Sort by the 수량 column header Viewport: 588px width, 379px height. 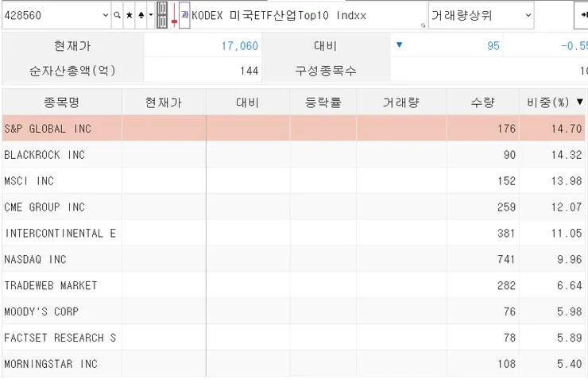coord(483,102)
